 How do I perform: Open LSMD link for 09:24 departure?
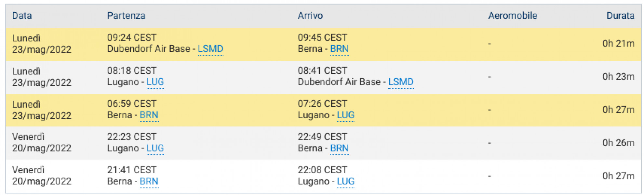(x=210, y=49)
